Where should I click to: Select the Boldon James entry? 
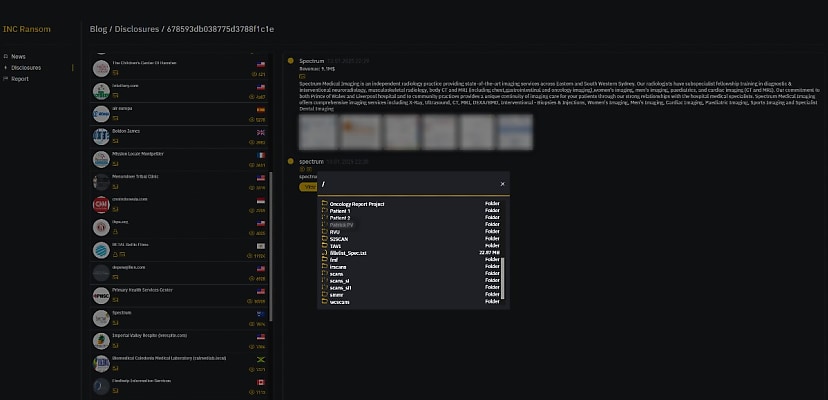pyautogui.click(x=179, y=136)
